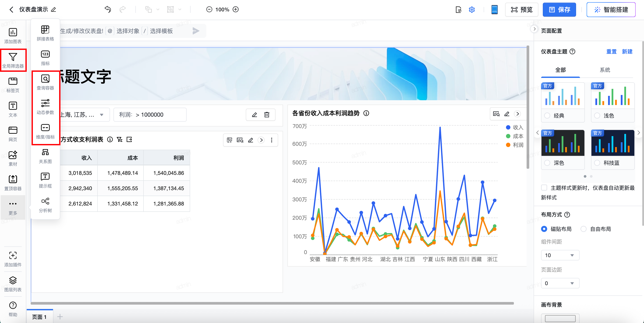Click the add plugin icon
The image size is (644, 323).
(x=13, y=258)
